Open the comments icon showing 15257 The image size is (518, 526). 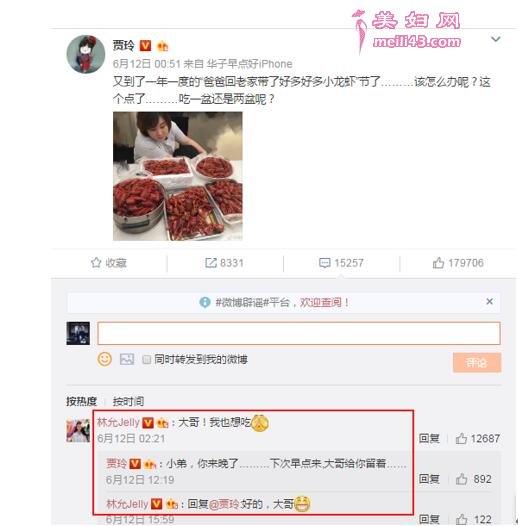(324, 263)
